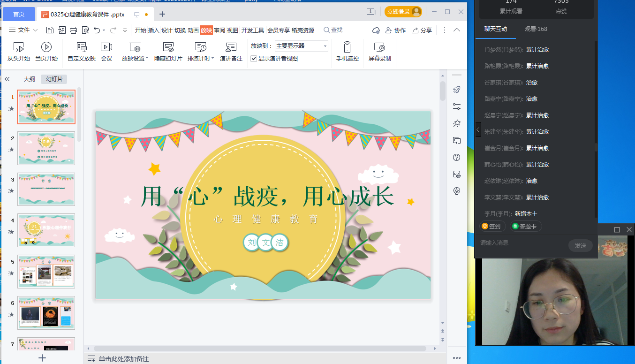
Task: Click the Undo arrow icon
Action: point(97,30)
